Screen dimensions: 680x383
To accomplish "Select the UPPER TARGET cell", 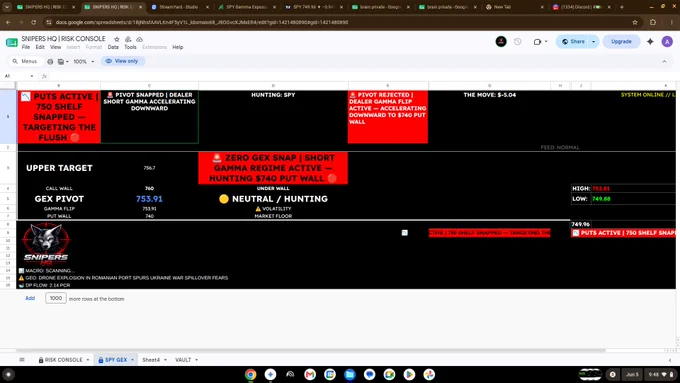I will pos(59,168).
